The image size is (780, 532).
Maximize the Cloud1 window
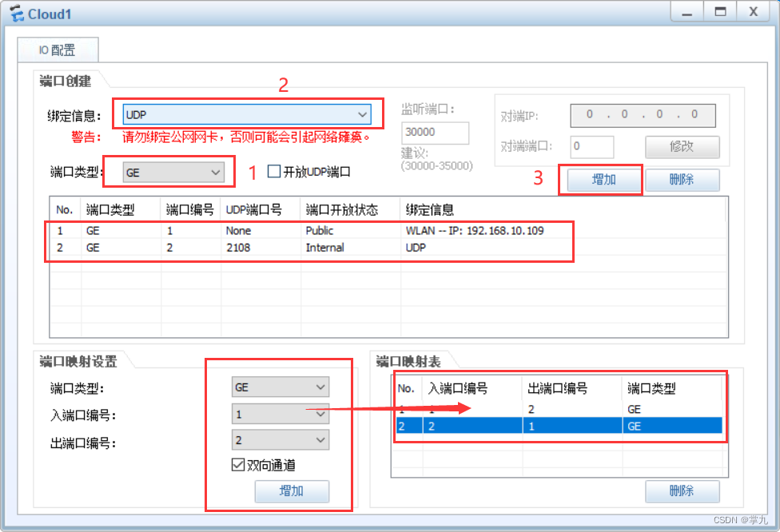[x=720, y=12]
